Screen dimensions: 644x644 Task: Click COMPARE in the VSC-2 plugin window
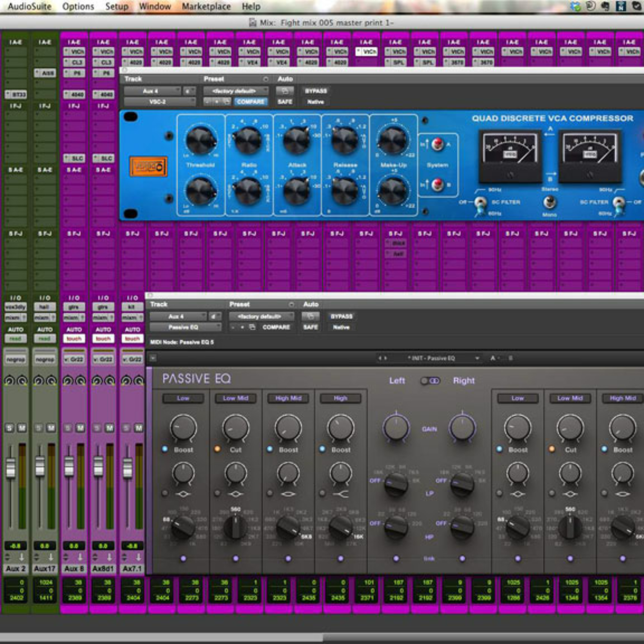251,102
